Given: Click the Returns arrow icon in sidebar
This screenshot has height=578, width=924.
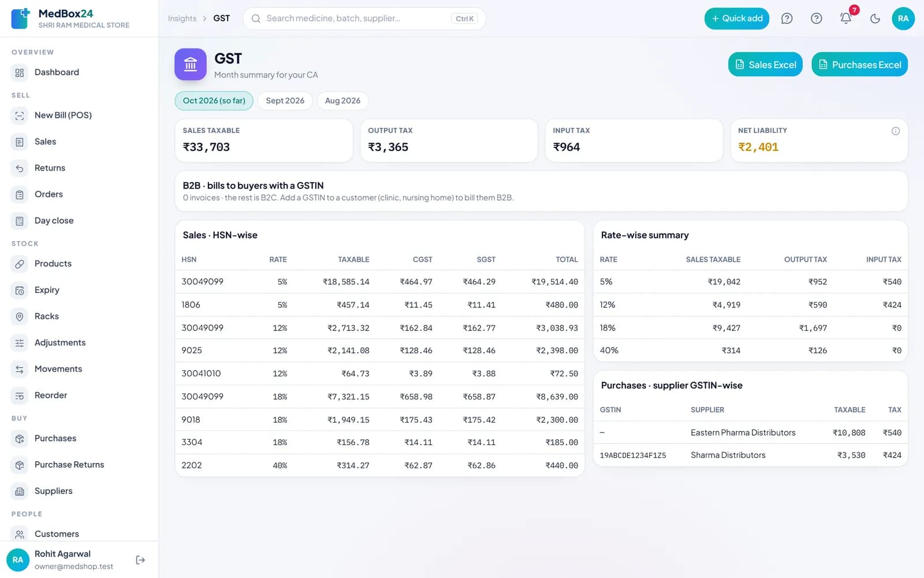Looking at the screenshot, I should pos(20,168).
